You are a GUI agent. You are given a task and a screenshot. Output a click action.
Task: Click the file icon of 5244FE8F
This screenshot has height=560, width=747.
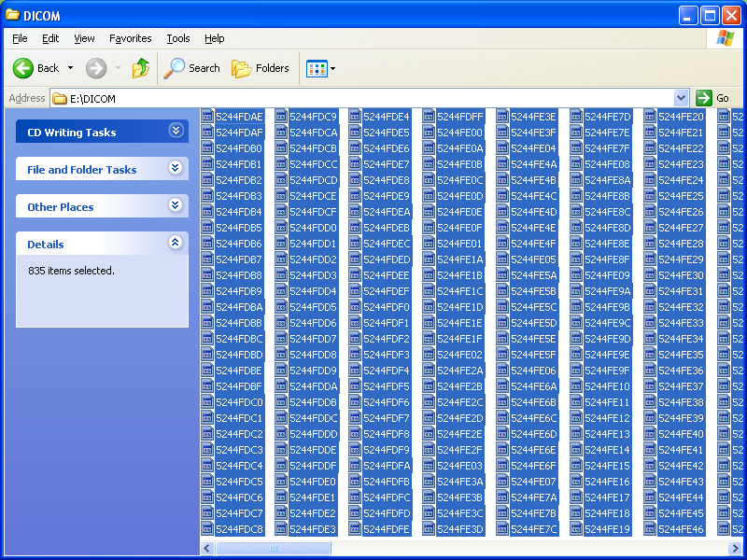[576, 259]
